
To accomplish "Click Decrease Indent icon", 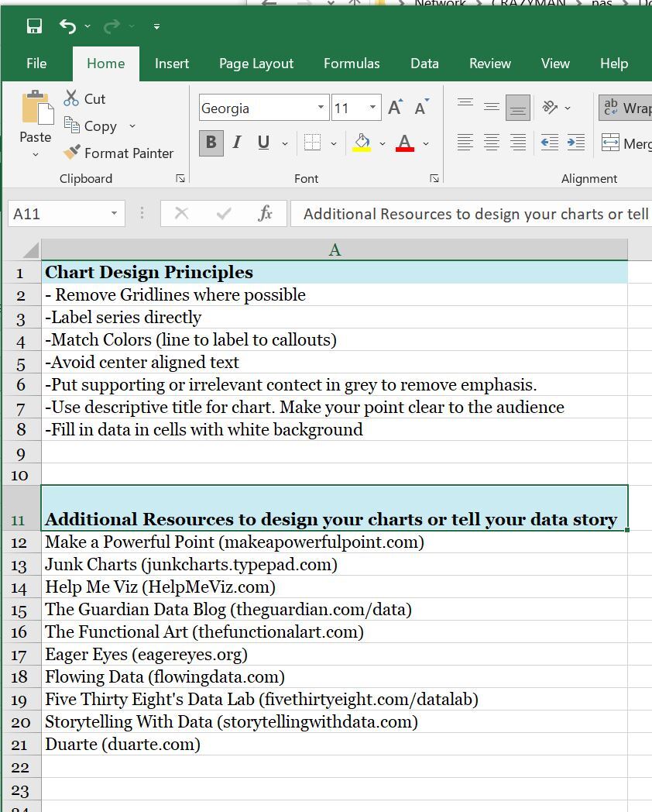I will [550, 142].
